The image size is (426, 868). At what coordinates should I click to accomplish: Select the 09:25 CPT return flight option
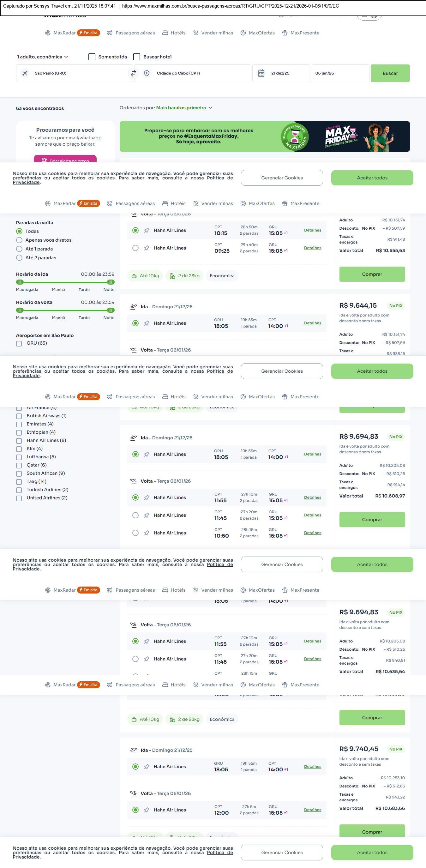click(x=135, y=248)
